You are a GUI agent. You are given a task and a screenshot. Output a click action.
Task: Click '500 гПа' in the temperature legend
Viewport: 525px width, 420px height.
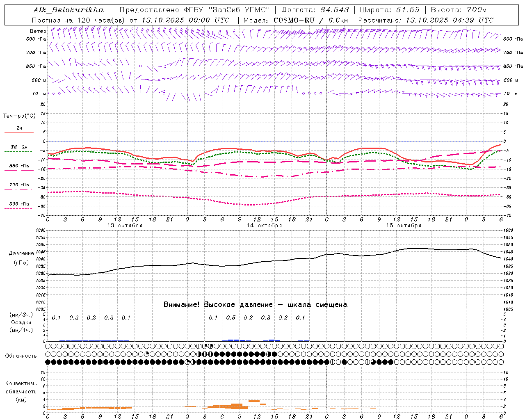(x=19, y=204)
